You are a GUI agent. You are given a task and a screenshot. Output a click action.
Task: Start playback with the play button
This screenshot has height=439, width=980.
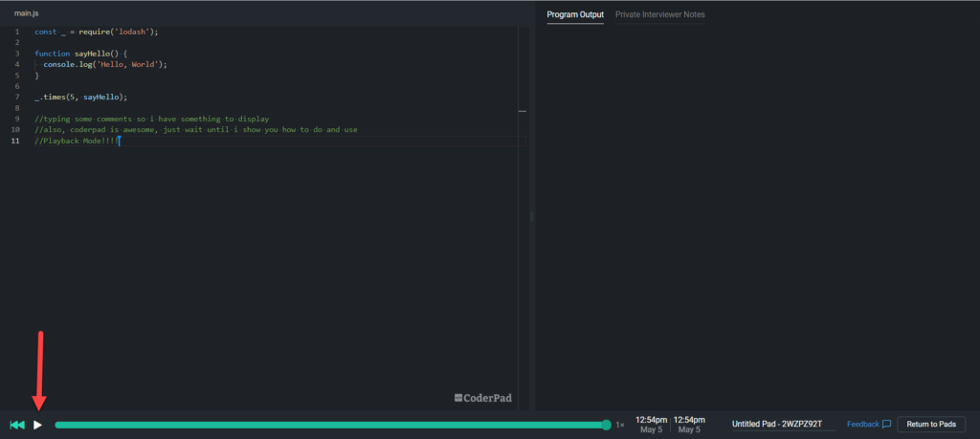37,425
